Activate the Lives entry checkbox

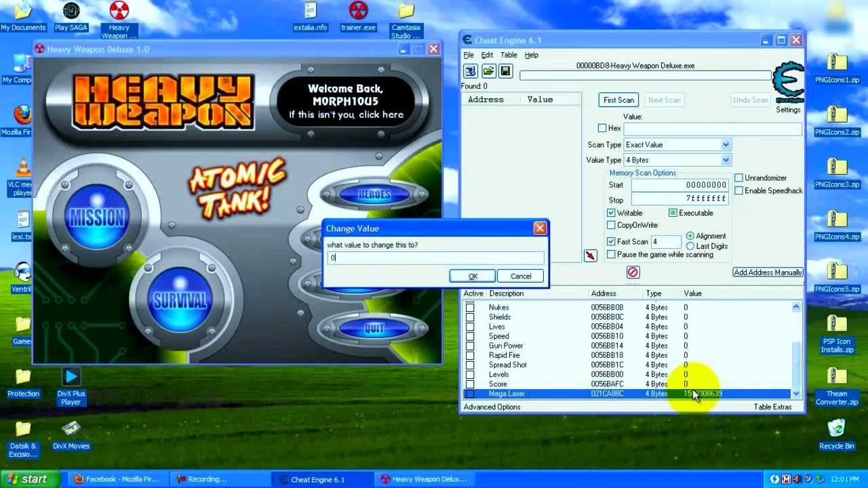[470, 327]
